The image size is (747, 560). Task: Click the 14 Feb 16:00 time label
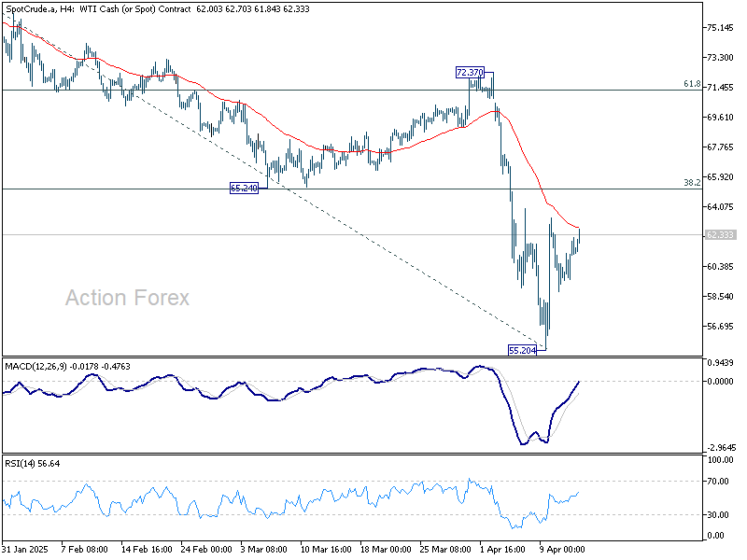(x=147, y=549)
